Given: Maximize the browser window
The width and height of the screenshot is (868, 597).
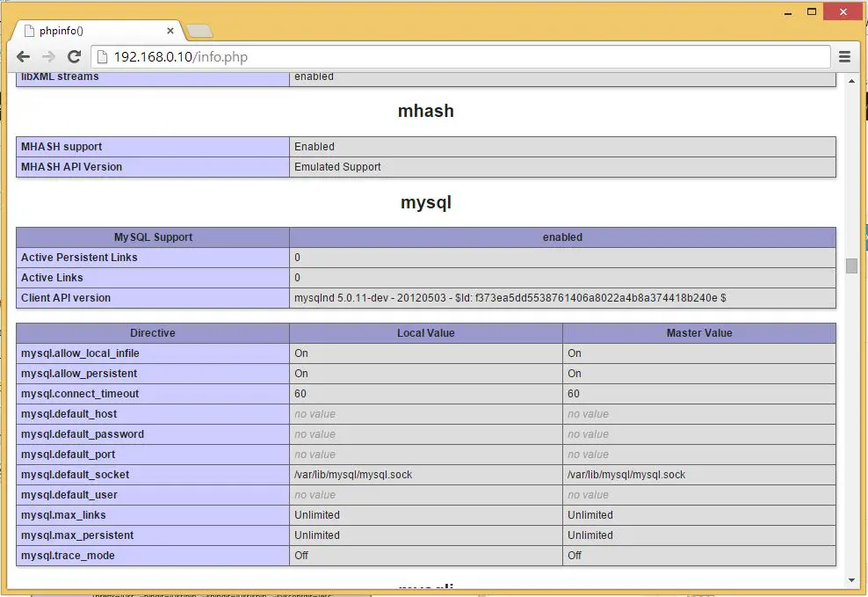Looking at the screenshot, I should pos(812,11).
